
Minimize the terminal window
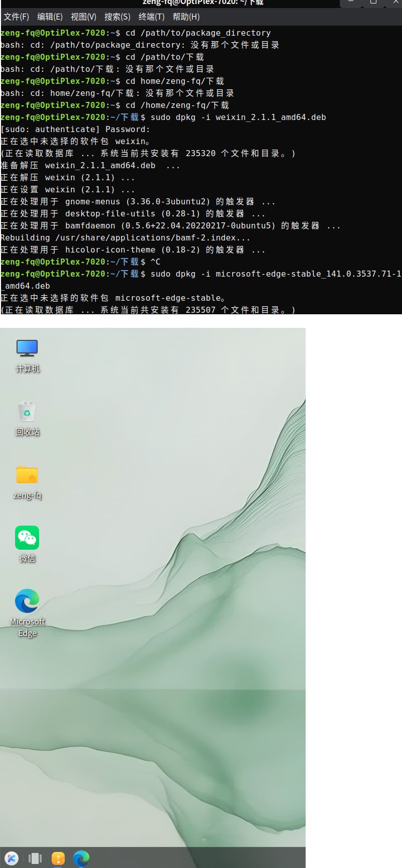pyautogui.click(x=351, y=2)
